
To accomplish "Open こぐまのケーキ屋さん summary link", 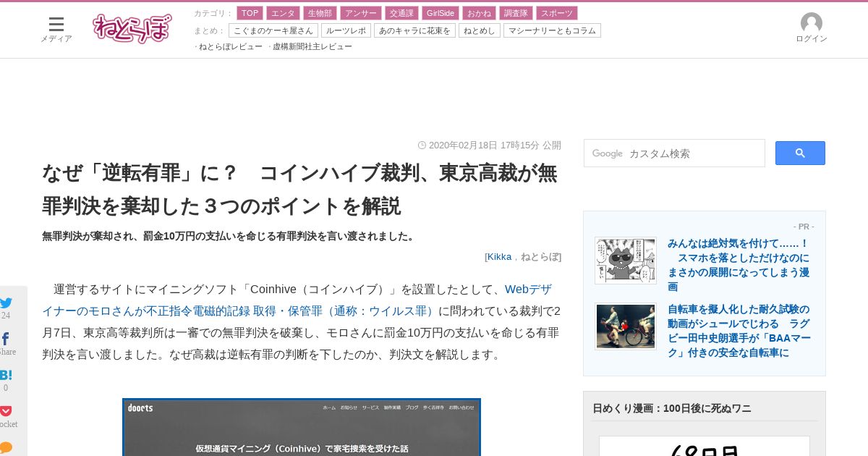I will tap(273, 30).
